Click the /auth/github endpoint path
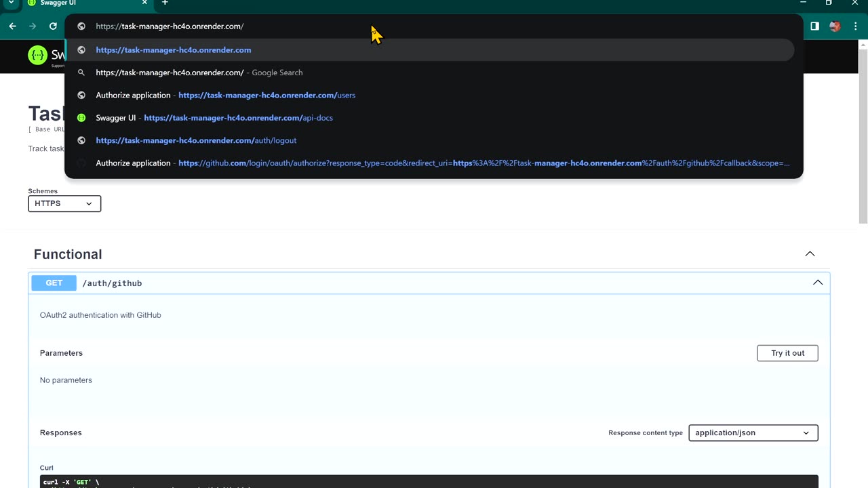This screenshot has width=868, height=488. point(112,283)
